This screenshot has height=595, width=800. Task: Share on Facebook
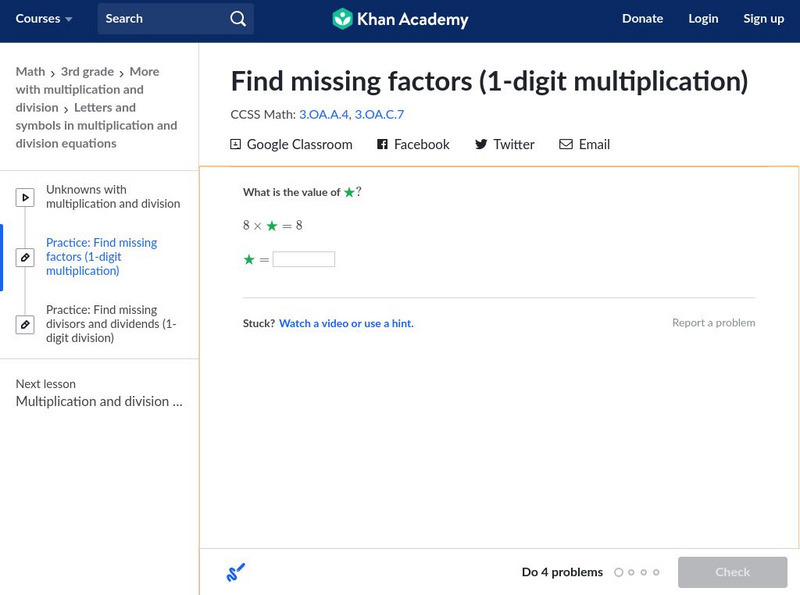(x=413, y=144)
